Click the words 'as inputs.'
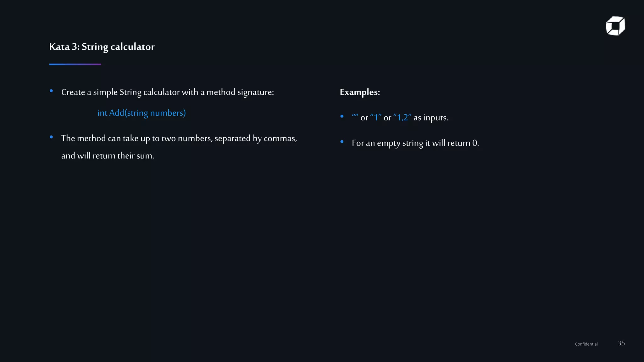Viewport: 644px width, 362px height. pos(431,118)
